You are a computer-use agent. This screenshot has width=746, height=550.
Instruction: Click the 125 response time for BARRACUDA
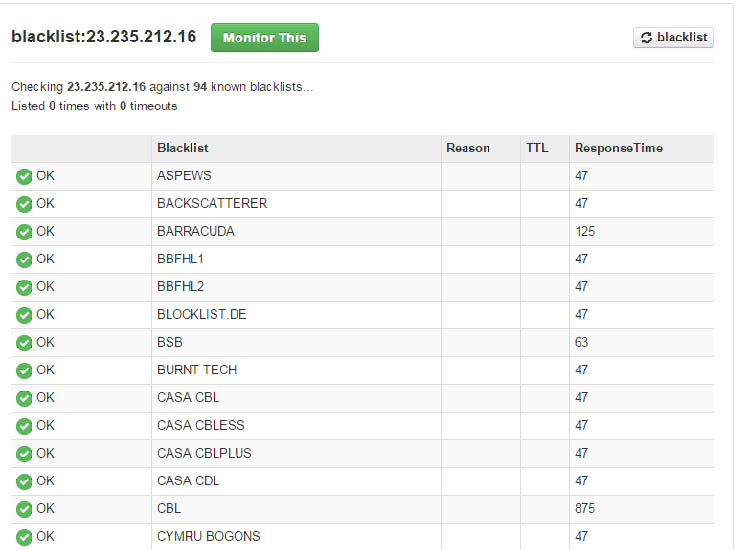pos(585,231)
